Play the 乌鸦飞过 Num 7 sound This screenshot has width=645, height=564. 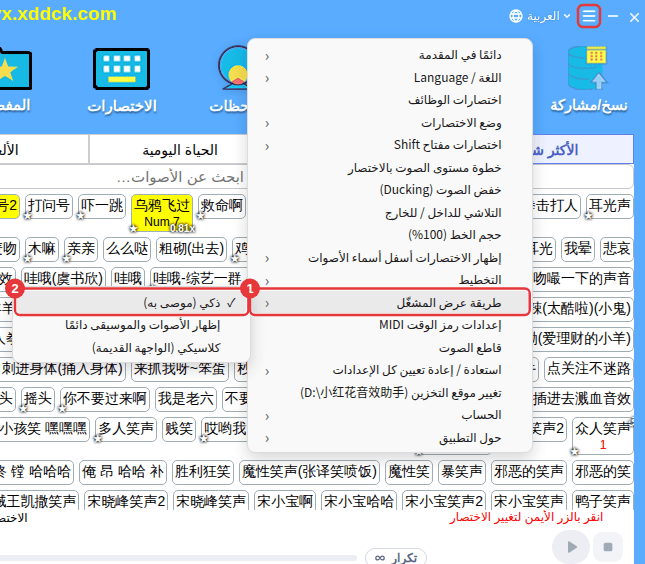[162, 213]
